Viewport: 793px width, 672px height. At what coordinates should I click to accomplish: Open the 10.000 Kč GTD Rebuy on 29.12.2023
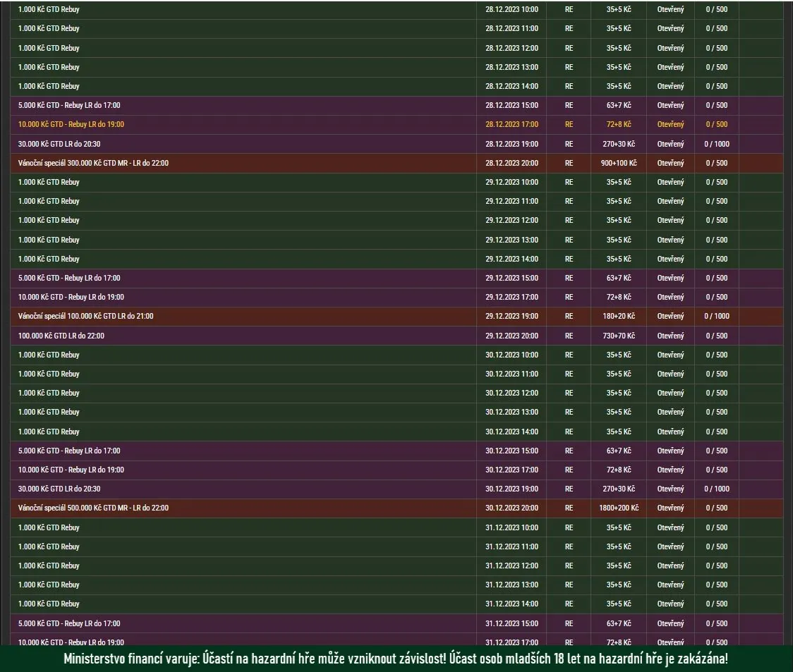click(x=71, y=297)
